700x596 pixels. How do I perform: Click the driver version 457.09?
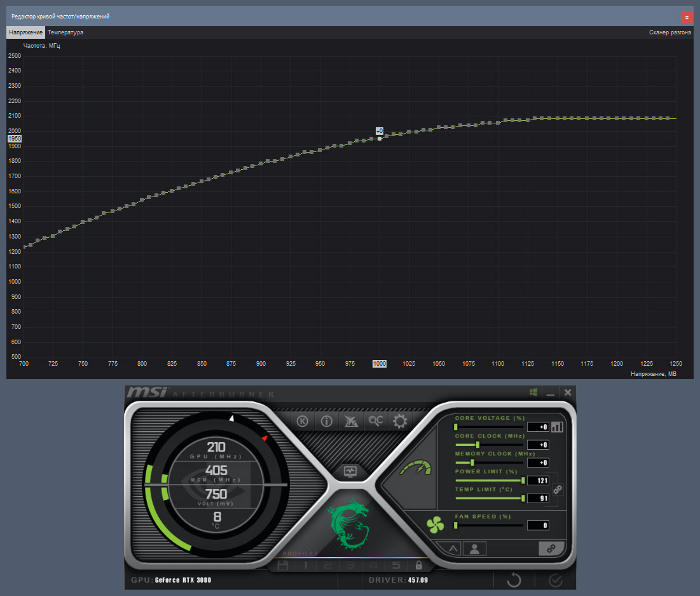point(418,580)
